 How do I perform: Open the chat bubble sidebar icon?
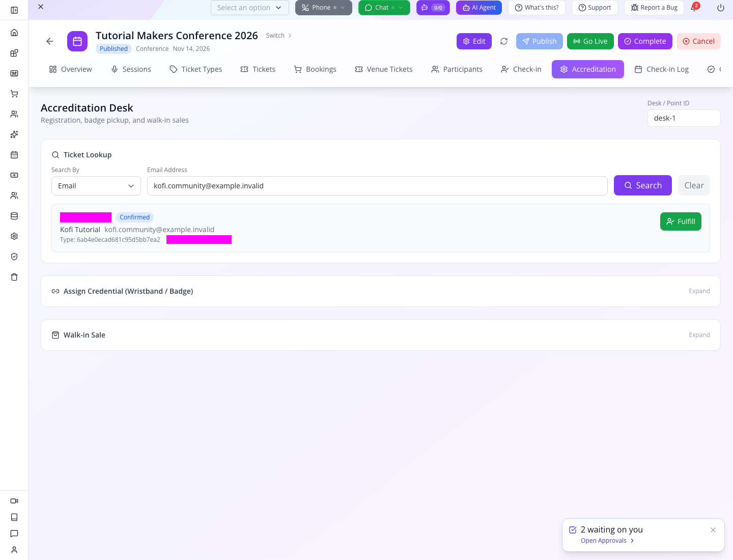pyautogui.click(x=14, y=534)
